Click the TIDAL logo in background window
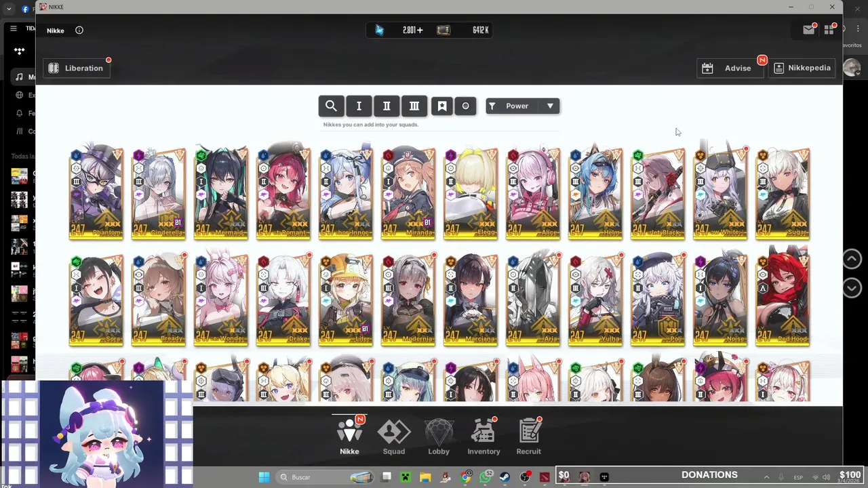This screenshot has width=868, height=488. click(x=19, y=52)
